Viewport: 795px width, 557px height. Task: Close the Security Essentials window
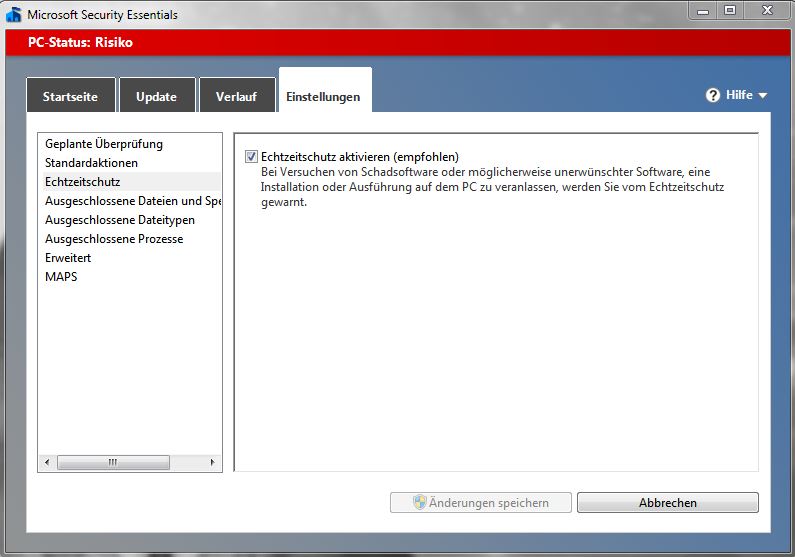pyautogui.click(x=767, y=11)
